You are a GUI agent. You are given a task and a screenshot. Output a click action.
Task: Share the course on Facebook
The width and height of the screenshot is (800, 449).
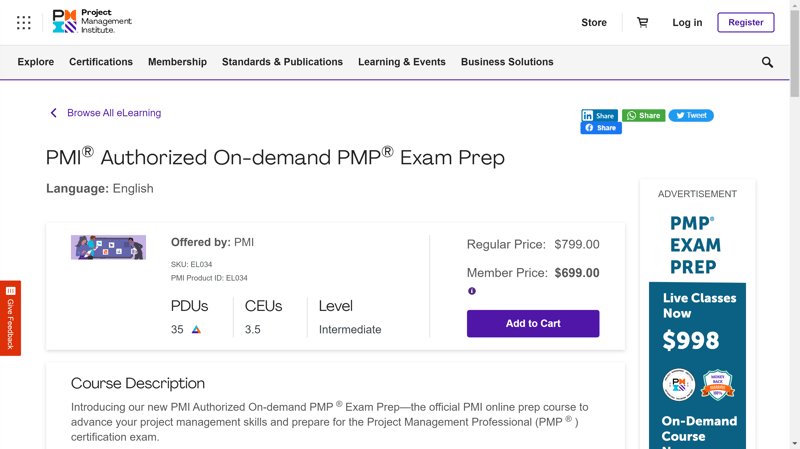(601, 128)
